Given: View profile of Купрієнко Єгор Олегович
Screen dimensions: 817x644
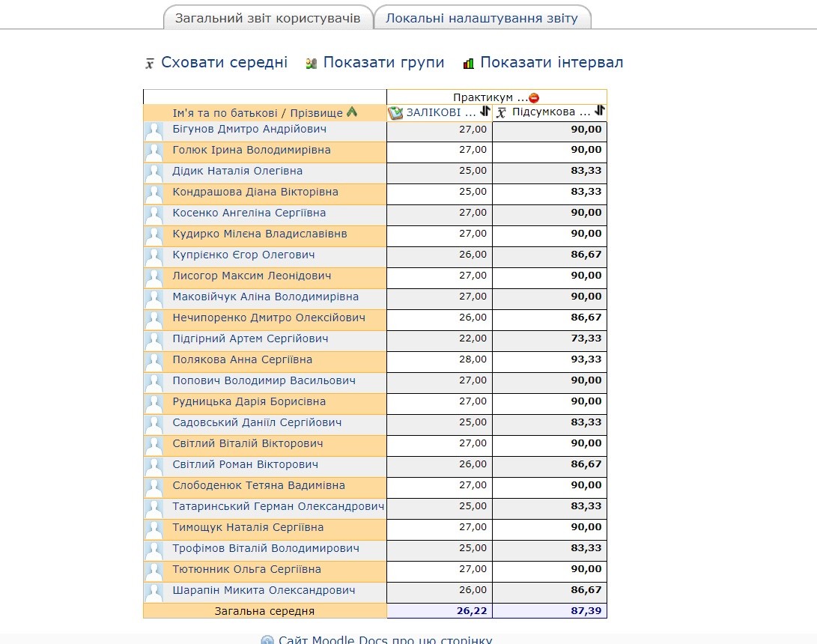Looking at the screenshot, I should point(244,255).
